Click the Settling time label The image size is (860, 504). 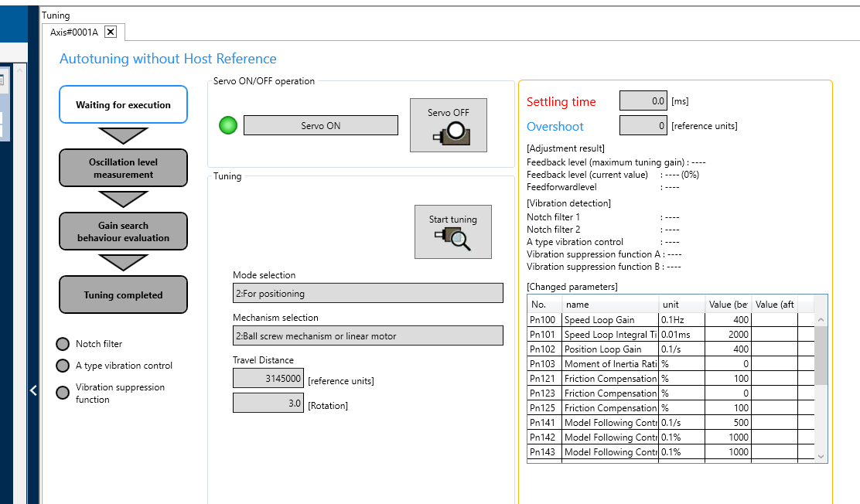point(561,101)
